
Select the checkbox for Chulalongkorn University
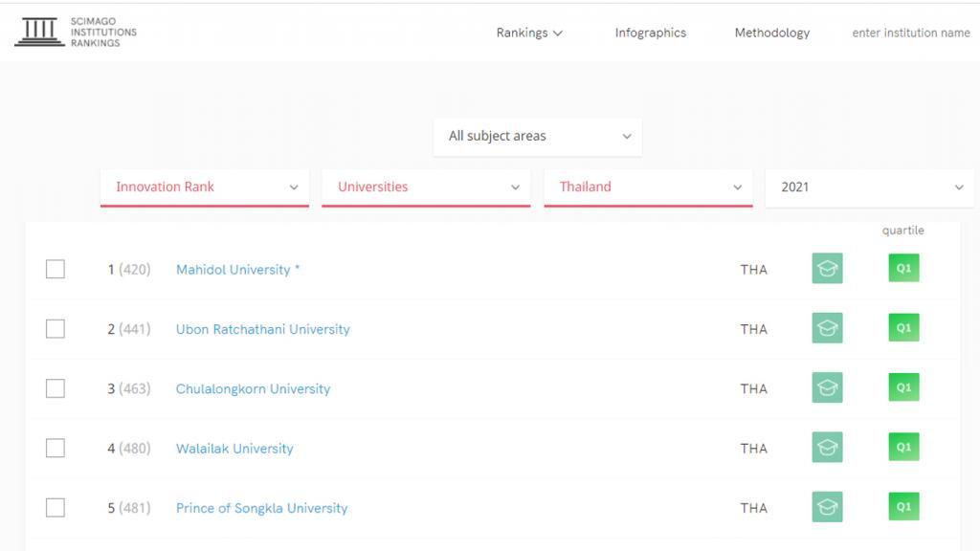(55, 388)
